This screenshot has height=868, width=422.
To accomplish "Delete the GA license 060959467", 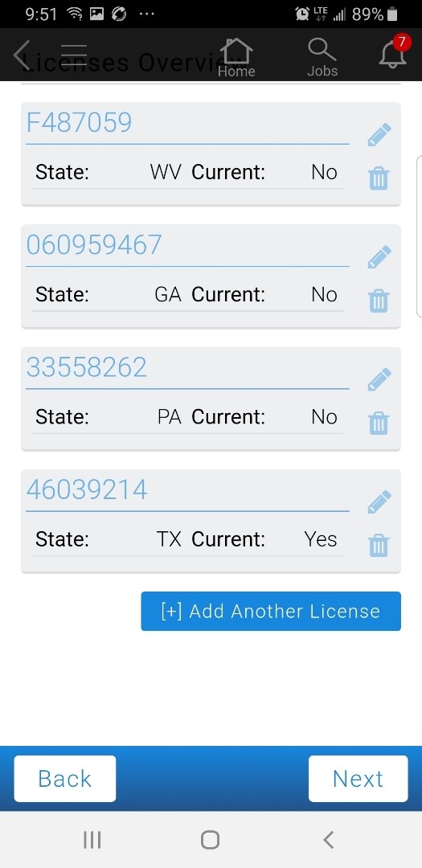I will click(x=379, y=301).
